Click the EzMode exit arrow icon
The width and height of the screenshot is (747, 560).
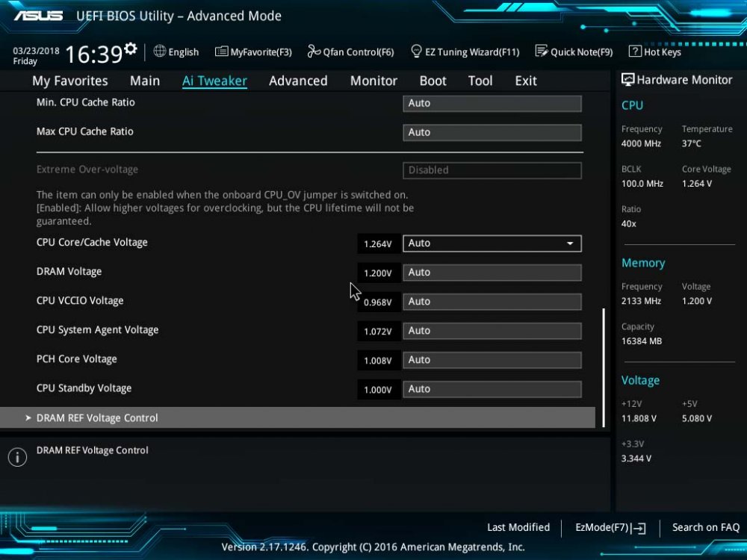pyautogui.click(x=639, y=528)
